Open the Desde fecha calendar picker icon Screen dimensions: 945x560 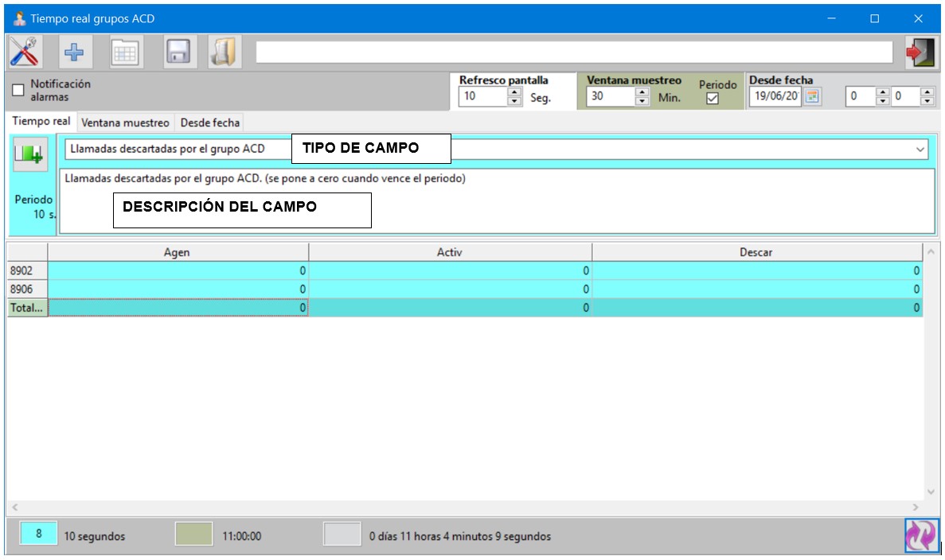click(812, 96)
